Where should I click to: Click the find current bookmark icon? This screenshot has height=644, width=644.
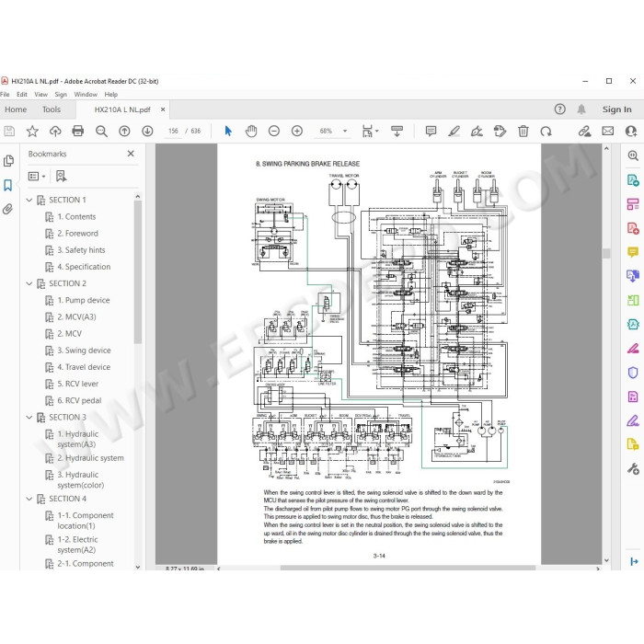pyautogui.click(x=61, y=177)
